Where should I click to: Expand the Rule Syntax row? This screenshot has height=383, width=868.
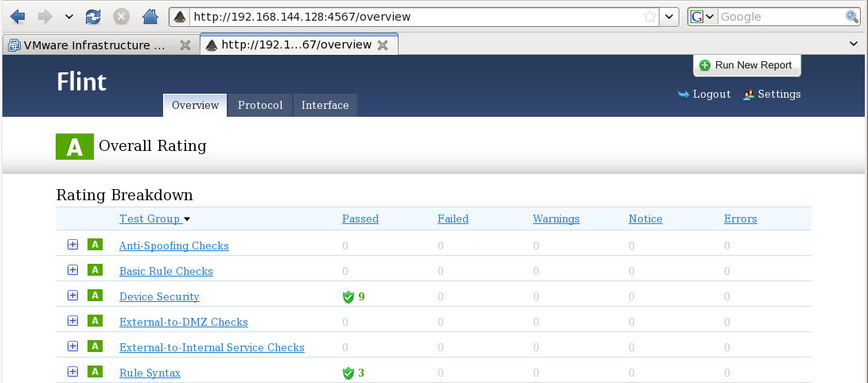[x=72, y=372]
